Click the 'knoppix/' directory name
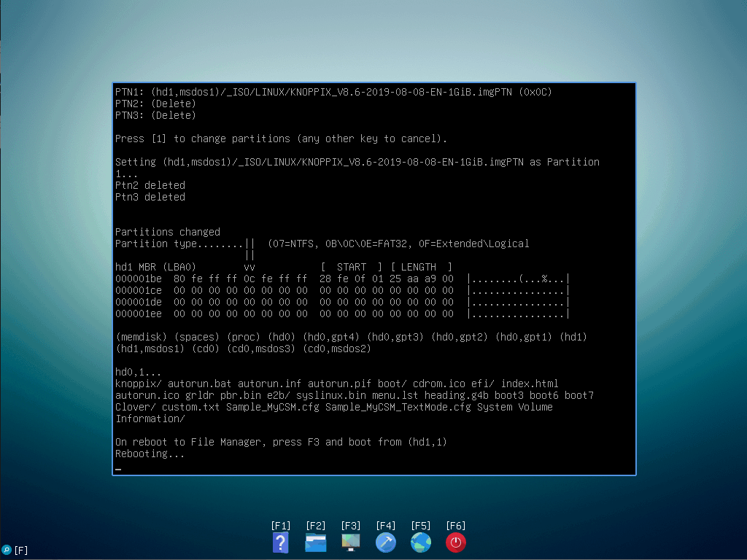The width and height of the screenshot is (747, 560). (139, 384)
